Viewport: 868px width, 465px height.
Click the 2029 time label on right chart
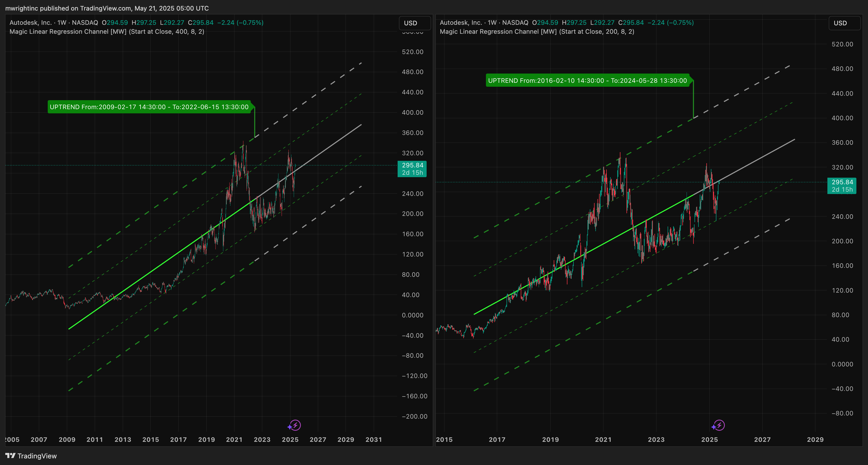(x=815, y=439)
